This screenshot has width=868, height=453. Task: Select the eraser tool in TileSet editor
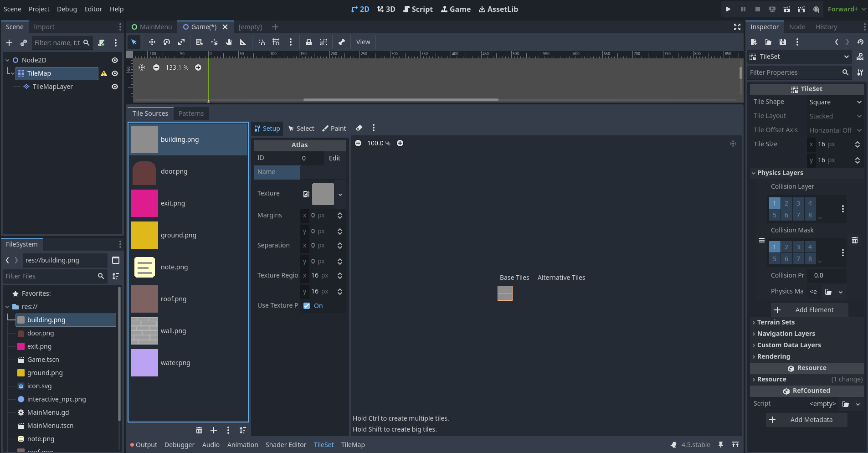coord(359,128)
